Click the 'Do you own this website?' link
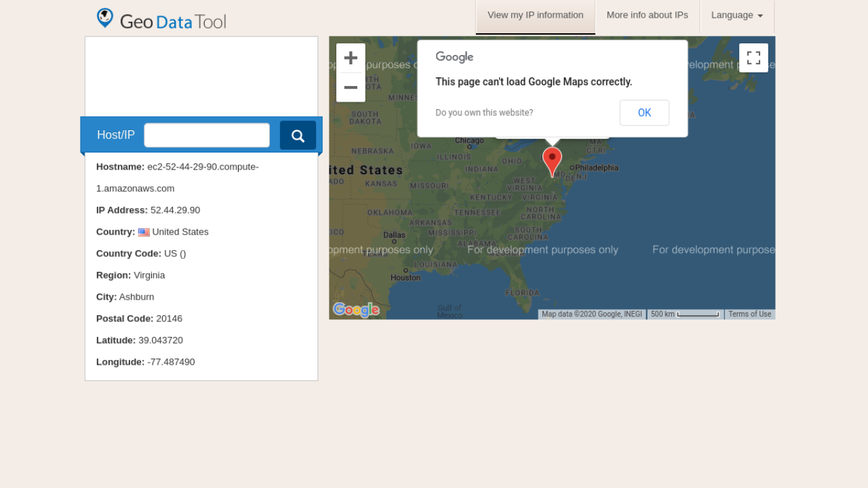The height and width of the screenshot is (488, 868). [484, 113]
